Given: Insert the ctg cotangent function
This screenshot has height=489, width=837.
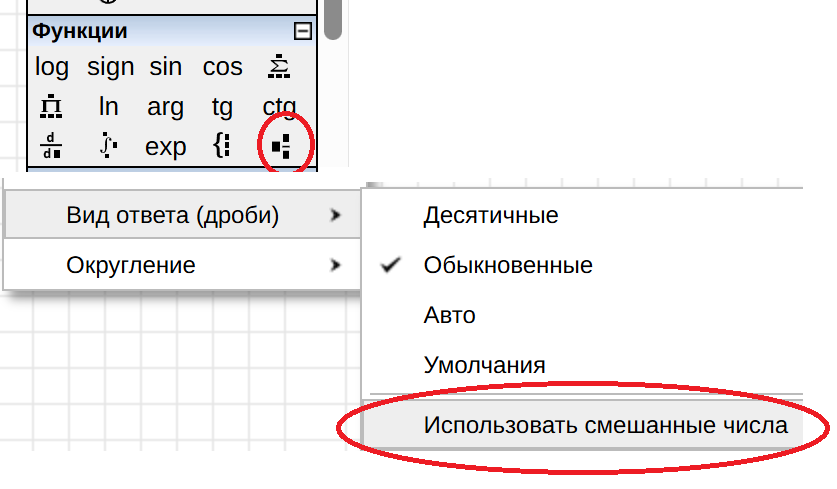Looking at the screenshot, I should (280, 107).
